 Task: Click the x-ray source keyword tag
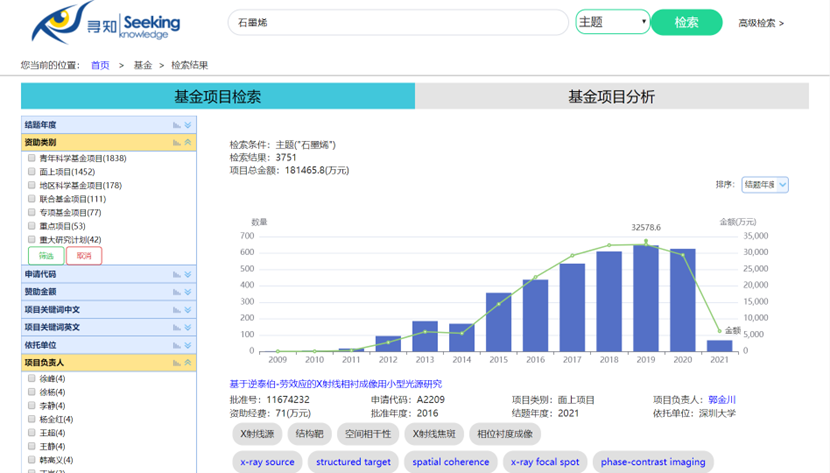267,462
